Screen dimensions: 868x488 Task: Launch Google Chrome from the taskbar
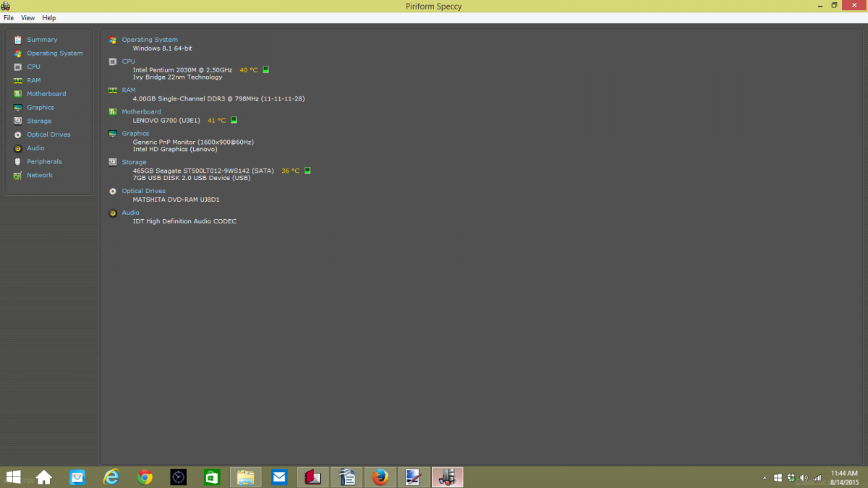pos(145,477)
